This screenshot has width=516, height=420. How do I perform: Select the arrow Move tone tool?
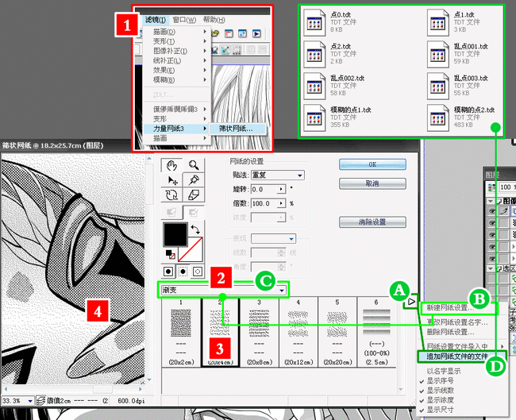171,180
